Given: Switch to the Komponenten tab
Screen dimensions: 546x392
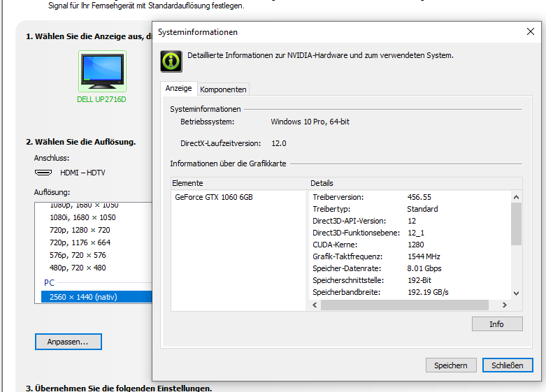Looking at the screenshot, I should [x=223, y=89].
